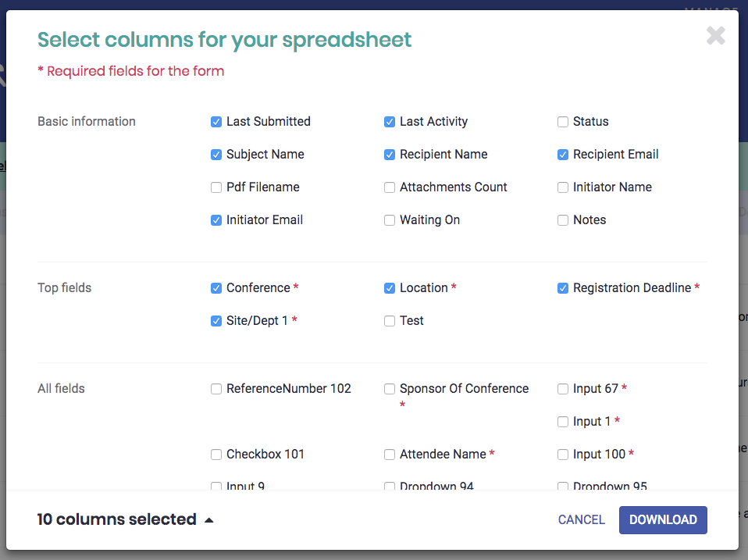Uncheck the Registration Deadline checkbox

point(563,288)
